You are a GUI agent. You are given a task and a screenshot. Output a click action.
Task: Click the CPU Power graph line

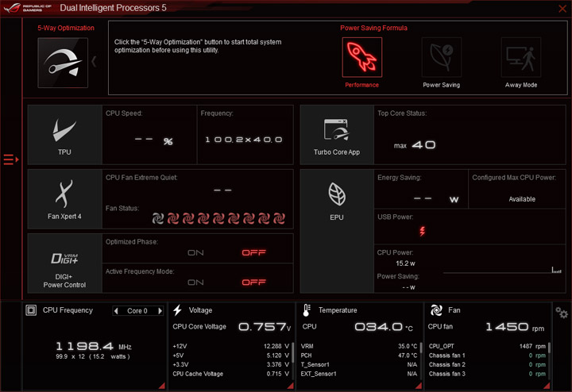click(502, 271)
